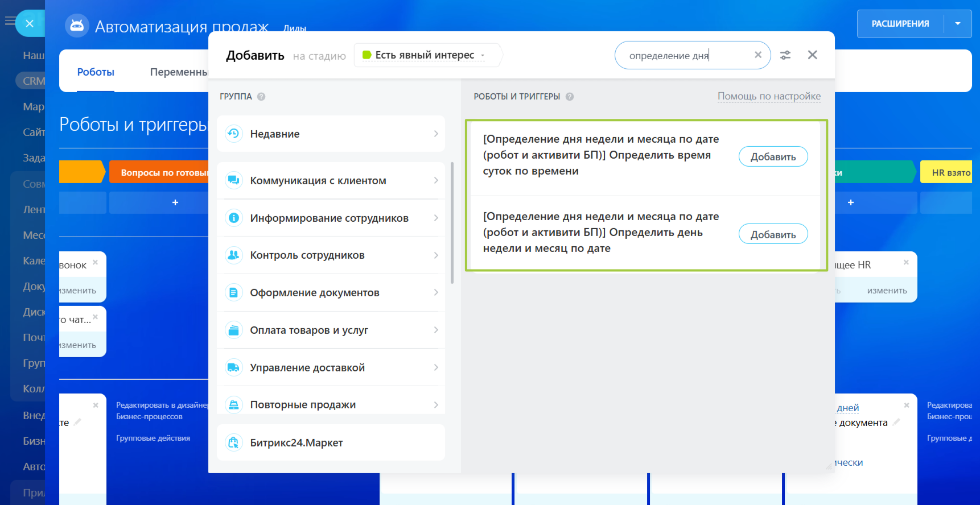Open the stage dropdown Есть явный интерес
The width and height of the screenshot is (980, 505).
424,55
